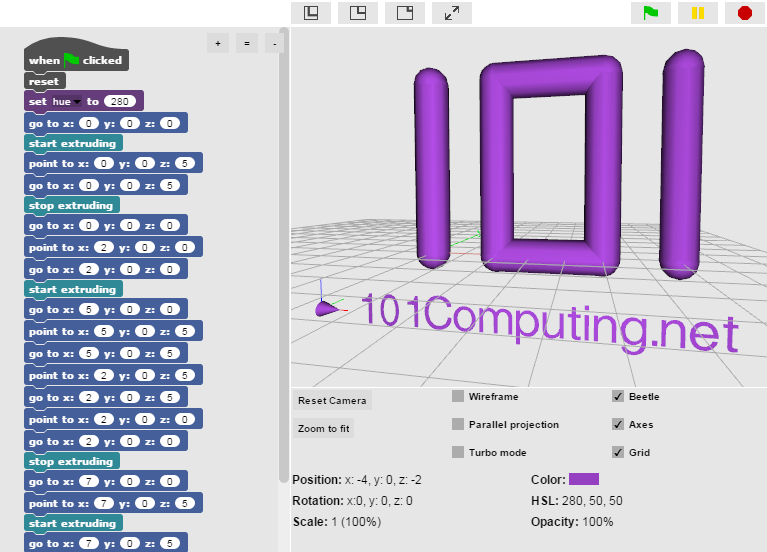767x552 pixels.
Task: Switch to the first stage layout icon
Action: [x=311, y=13]
